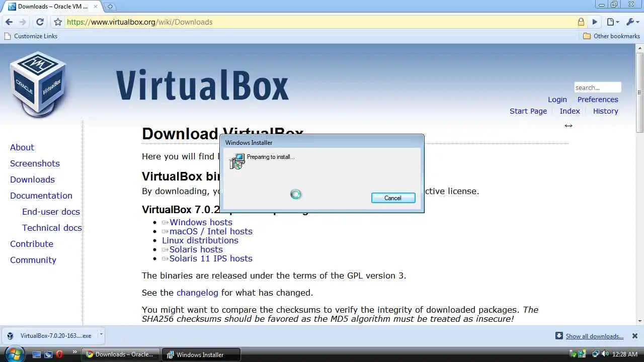This screenshot has height=362, width=644.
Task: Open the Linux distributions link
Action: [200, 240]
